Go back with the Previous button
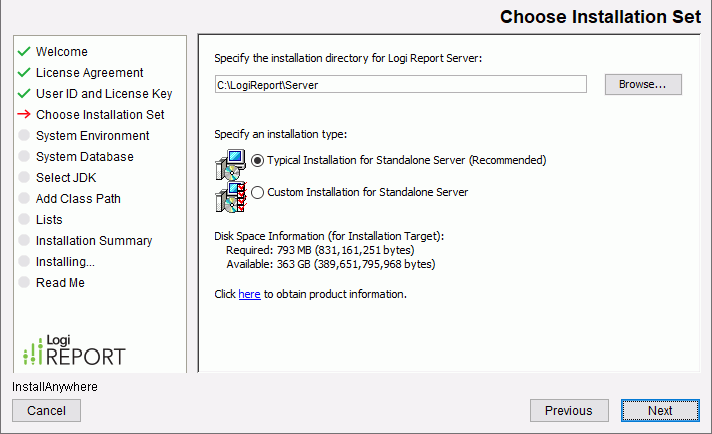The height and width of the screenshot is (434, 712). pyautogui.click(x=568, y=410)
